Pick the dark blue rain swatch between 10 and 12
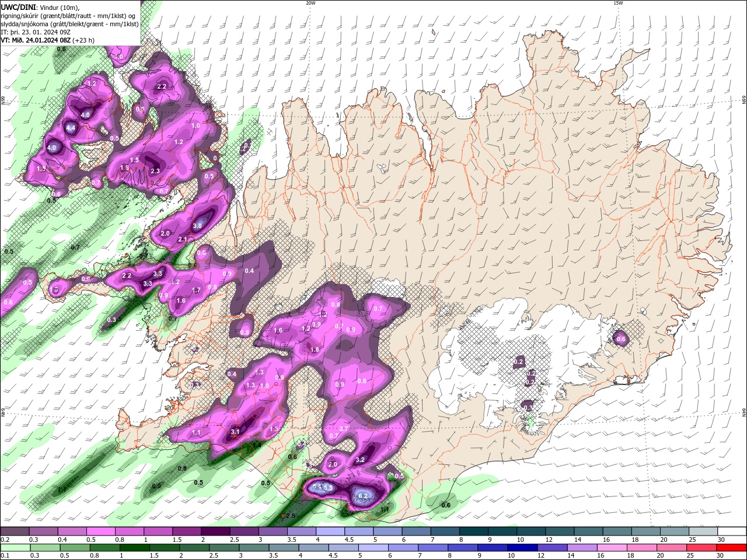 (x=522, y=548)
